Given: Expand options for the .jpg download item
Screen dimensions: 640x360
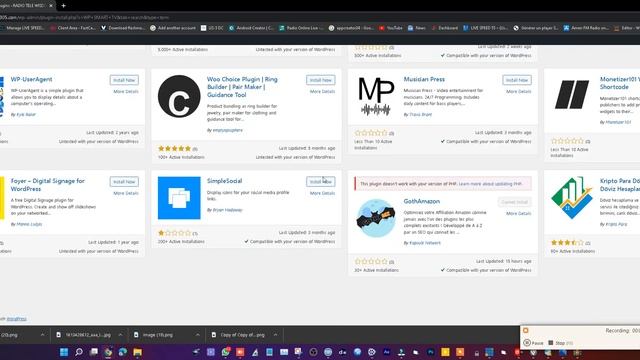Looking at the screenshot, I should [x=120, y=335].
